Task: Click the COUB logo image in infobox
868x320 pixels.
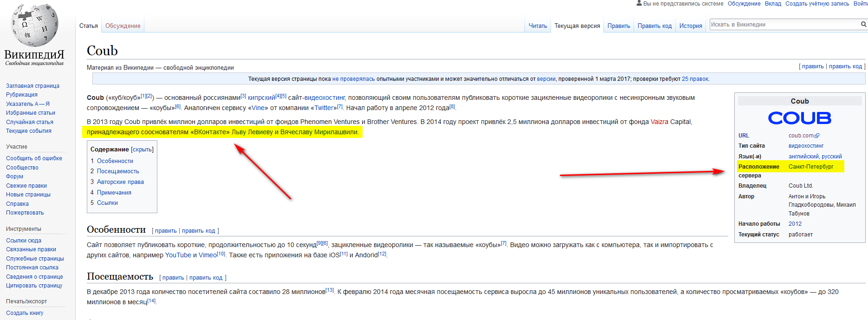Action: point(799,118)
